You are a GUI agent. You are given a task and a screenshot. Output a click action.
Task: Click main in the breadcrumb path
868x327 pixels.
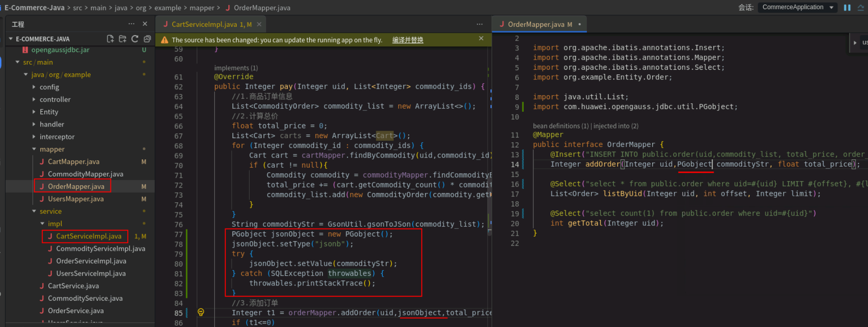(x=98, y=8)
